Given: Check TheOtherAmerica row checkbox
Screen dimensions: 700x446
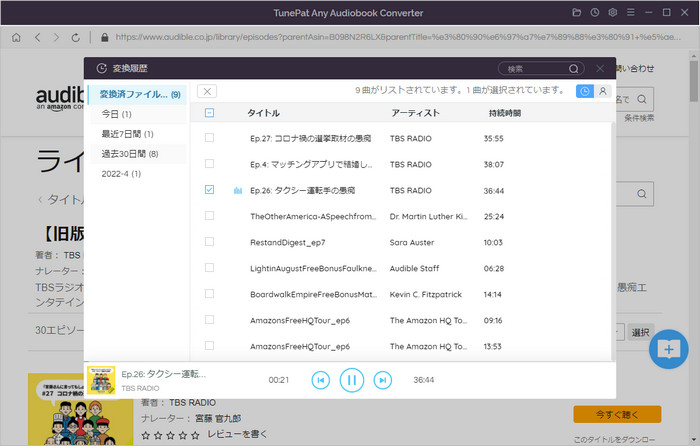Looking at the screenshot, I should click(209, 216).
